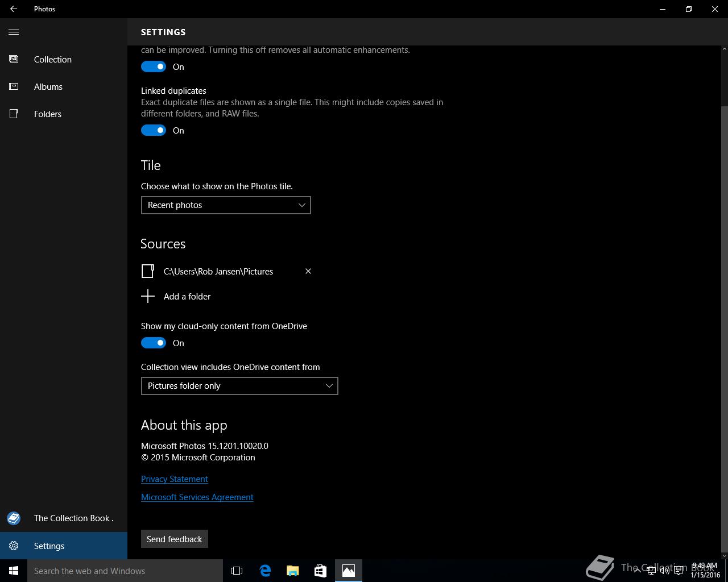Click the Albums sidebar icon
Screen dimensions: 728x582
pyautogui.click(x=14, y=86)
